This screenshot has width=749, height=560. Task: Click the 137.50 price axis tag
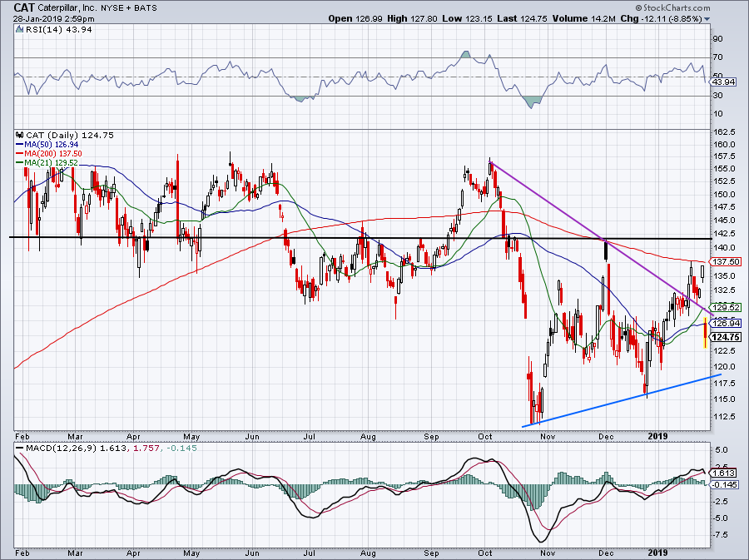click(x=726, y=261)
